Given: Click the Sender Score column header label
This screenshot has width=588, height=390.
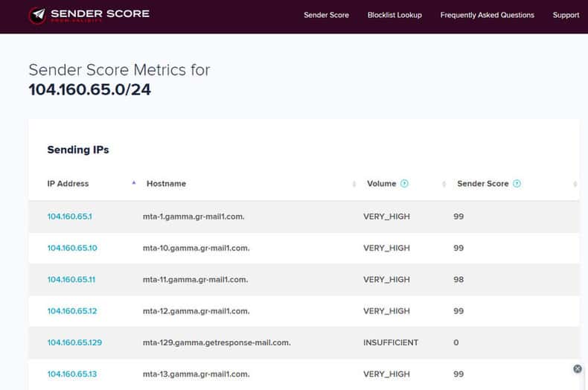Looking at the screenshot, I should pos(483,183).
